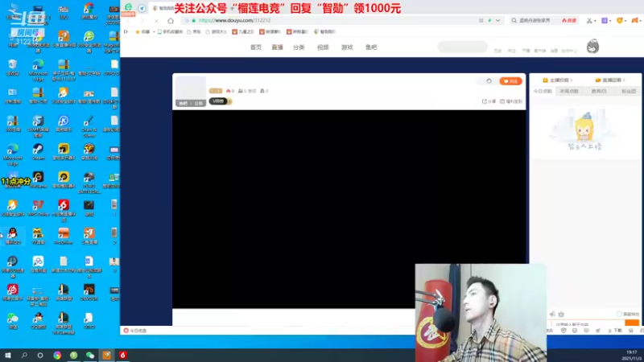Image resolution: width=644 pixels, height=362 pixels.
Task: Open the 视频 navigation item
Action: (x=323, y=47)
